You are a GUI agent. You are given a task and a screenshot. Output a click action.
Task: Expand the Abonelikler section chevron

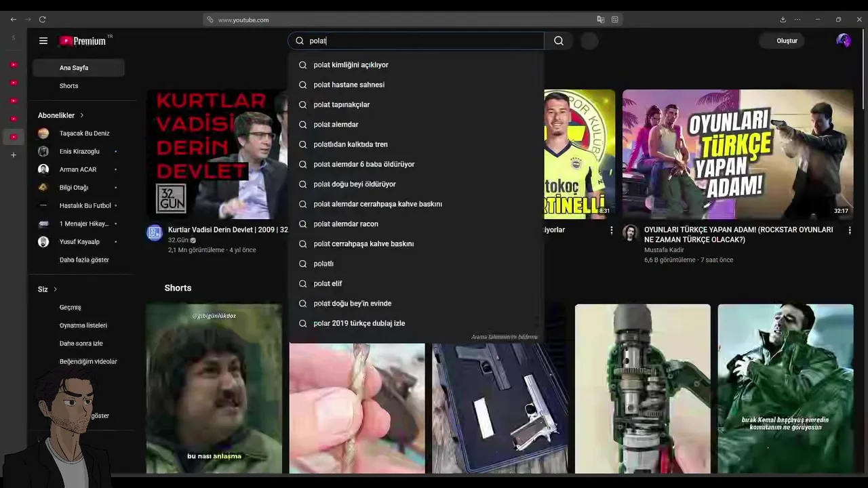point(82,115)
